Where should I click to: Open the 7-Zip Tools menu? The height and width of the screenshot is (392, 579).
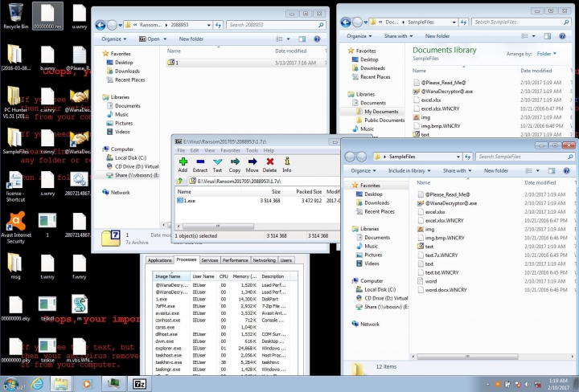pyautogui.click(x=253, y=150)
